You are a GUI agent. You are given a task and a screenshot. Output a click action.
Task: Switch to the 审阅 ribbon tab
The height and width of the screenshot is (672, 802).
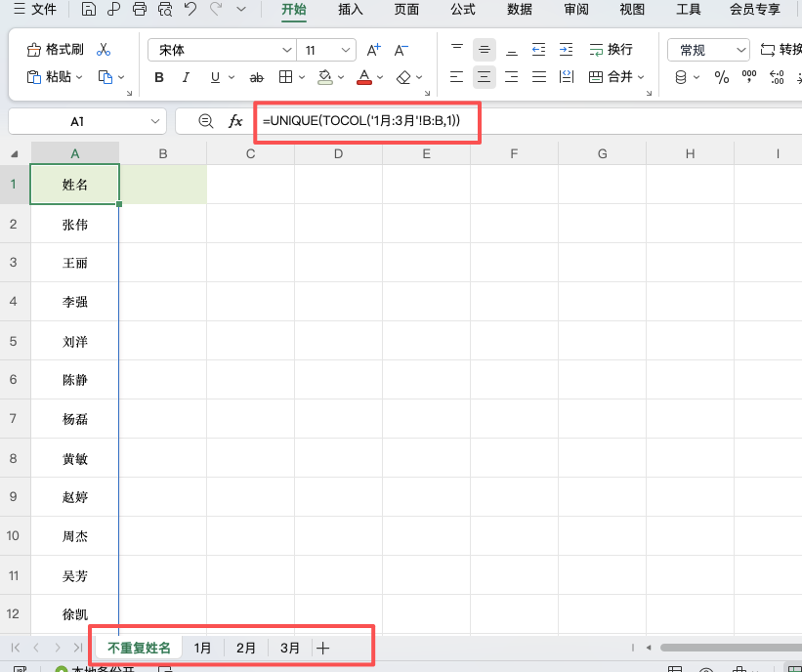pyautogui.click(x=576, y=9)
